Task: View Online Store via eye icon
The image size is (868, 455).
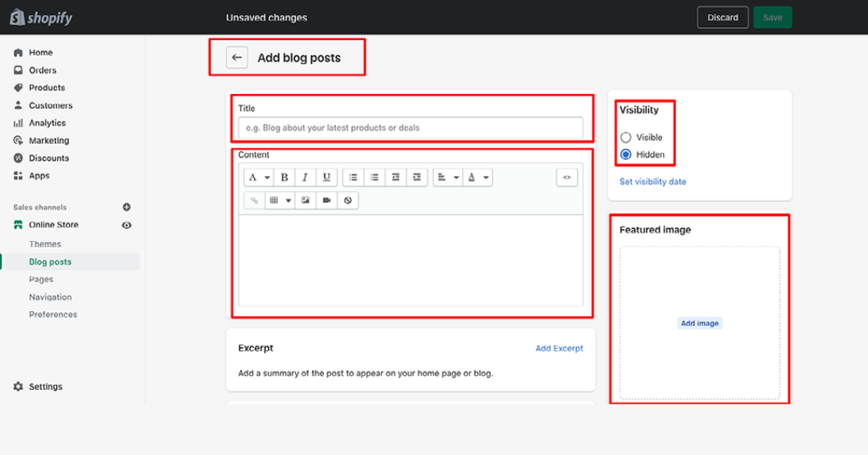Action: click(x=127, y=225)
